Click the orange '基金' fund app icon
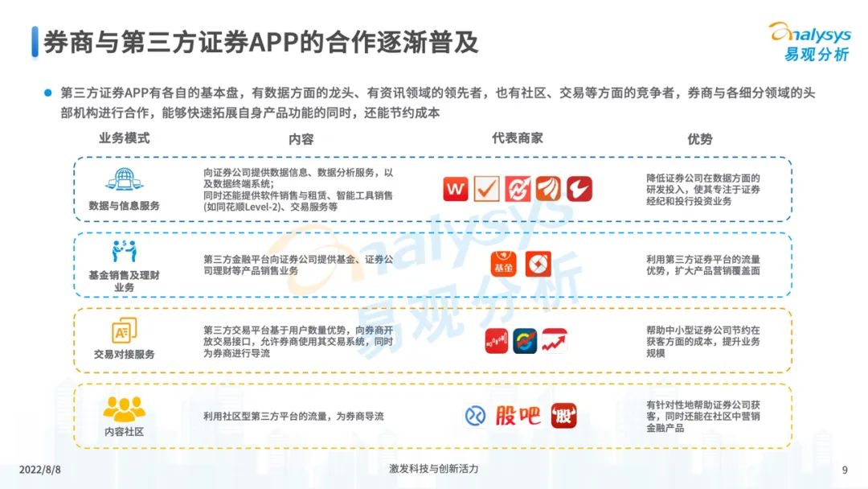868x489 pixels. pos(502,264)
